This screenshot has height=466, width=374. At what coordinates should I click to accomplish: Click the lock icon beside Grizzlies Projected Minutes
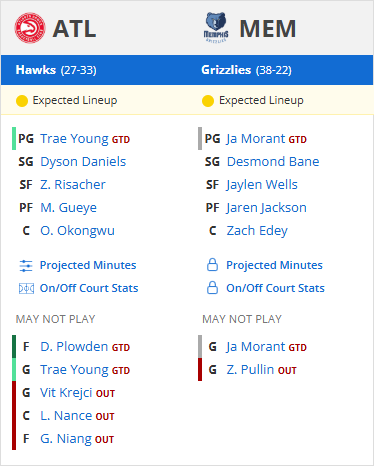point(212,265)
